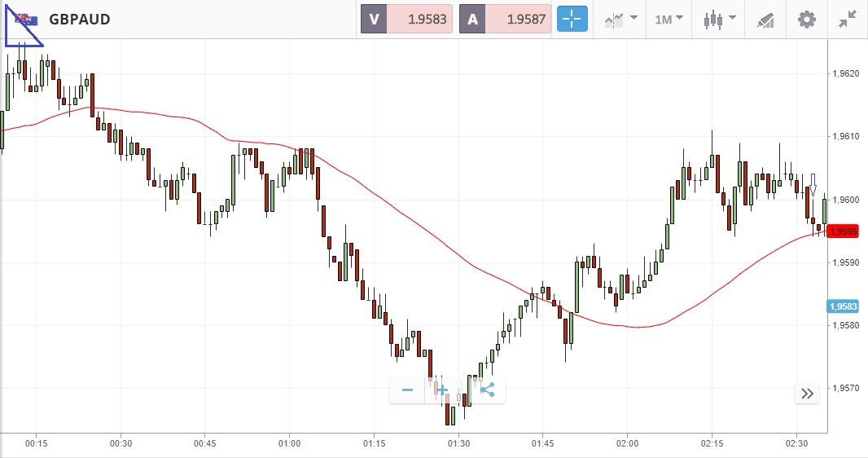The width and height of the screenshot is (868, 458).
Task: Zoom in the chart with plus button
Action: click(444, 390)
